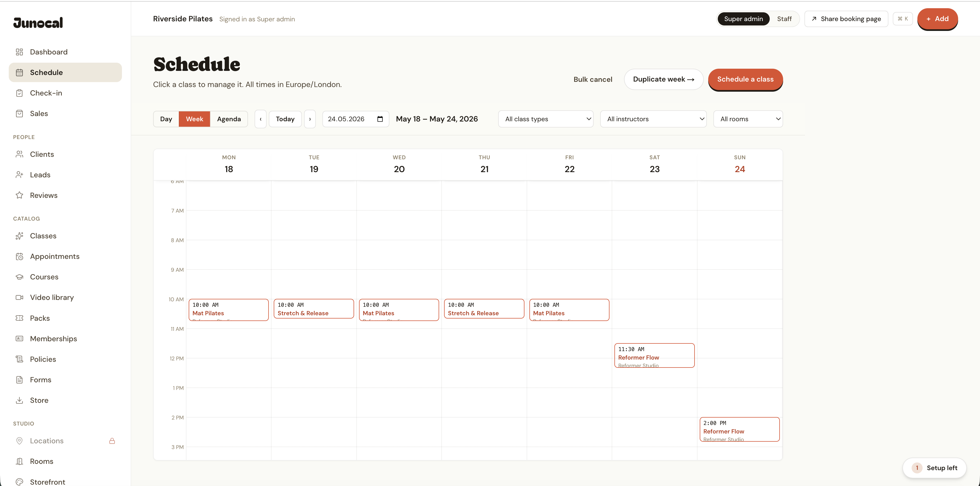Click the Appointments calendar-clock icon

click(19, 256)
